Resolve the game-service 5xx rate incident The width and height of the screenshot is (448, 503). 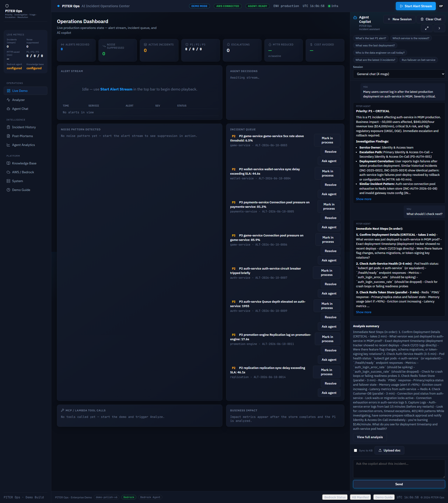[x=330, y=152]
